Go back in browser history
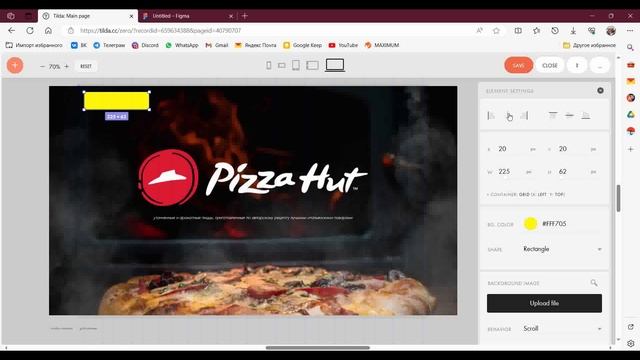Screen dimensions: 640x360 12,31
